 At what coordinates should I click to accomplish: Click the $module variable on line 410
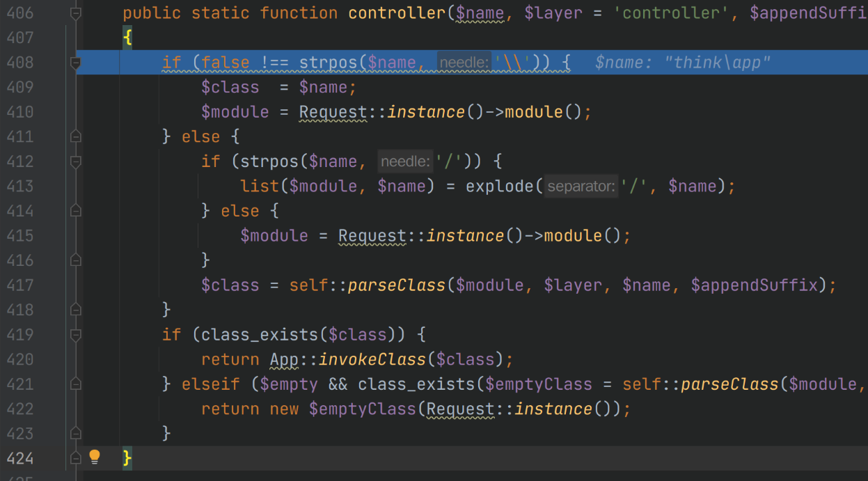(x=235, y=112)
